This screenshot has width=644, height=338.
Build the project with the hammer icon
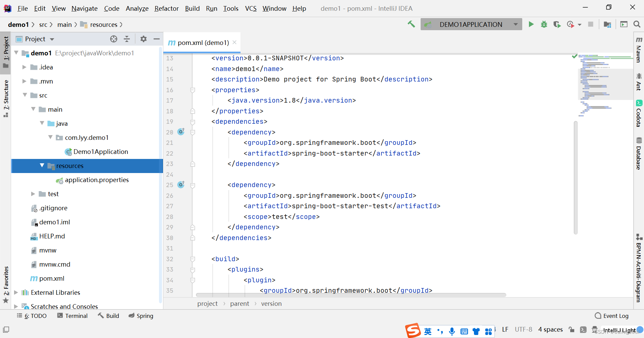tap(411, 24)
